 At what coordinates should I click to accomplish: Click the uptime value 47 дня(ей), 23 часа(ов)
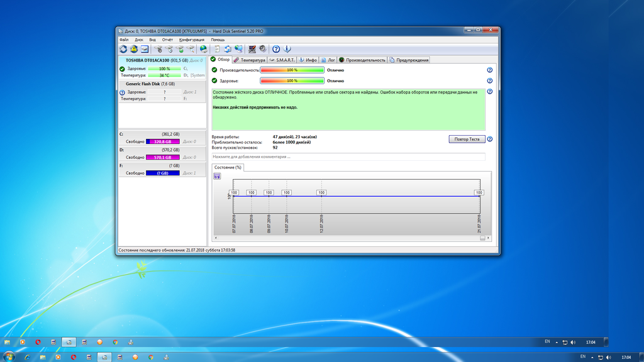point(294,137)
